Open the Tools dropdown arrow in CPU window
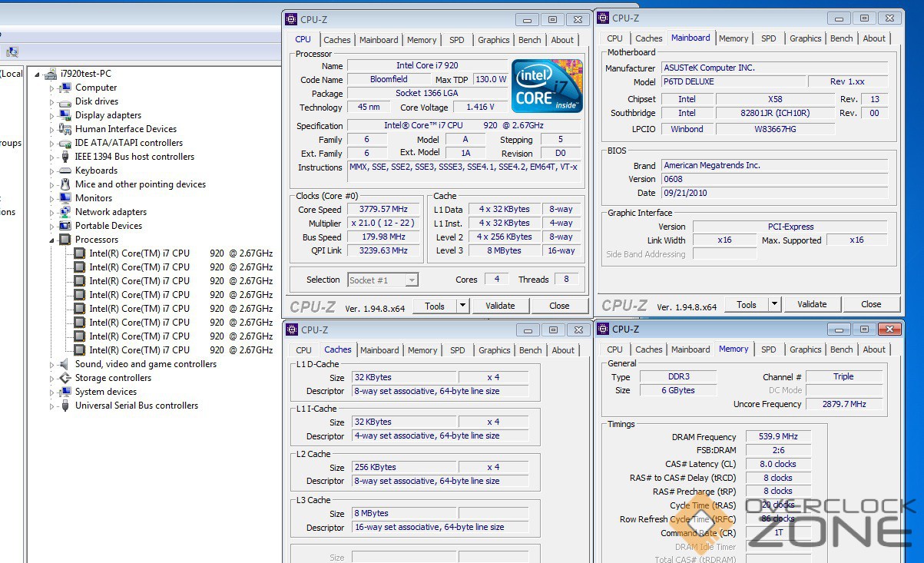 click(x=462, y=306)
